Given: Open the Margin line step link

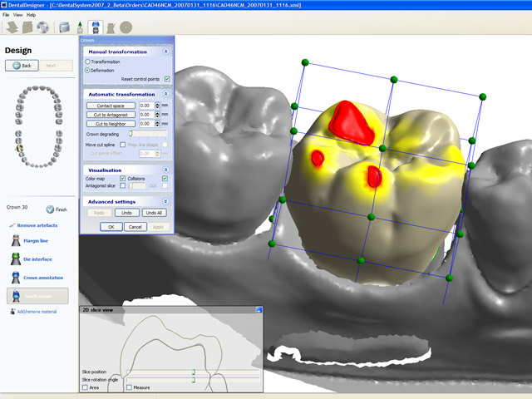Looking at the screenshot, I should pos(36,240).
